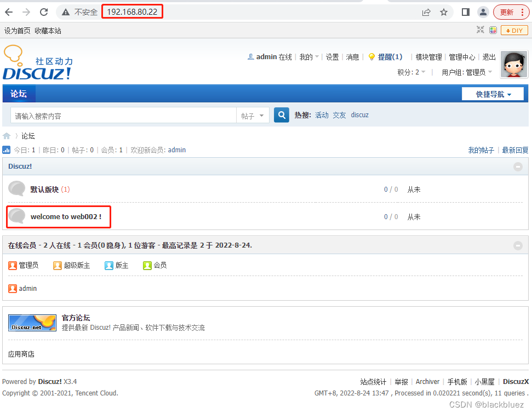
Task: Open 最新回复 link
Action: [x=515, y=150]
